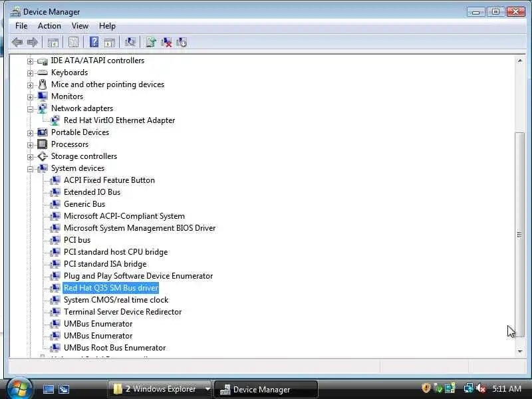Screen dimensions: 532x399
Task: Select Microsoft System Management BIOS Driver
Action: [140, 228]
